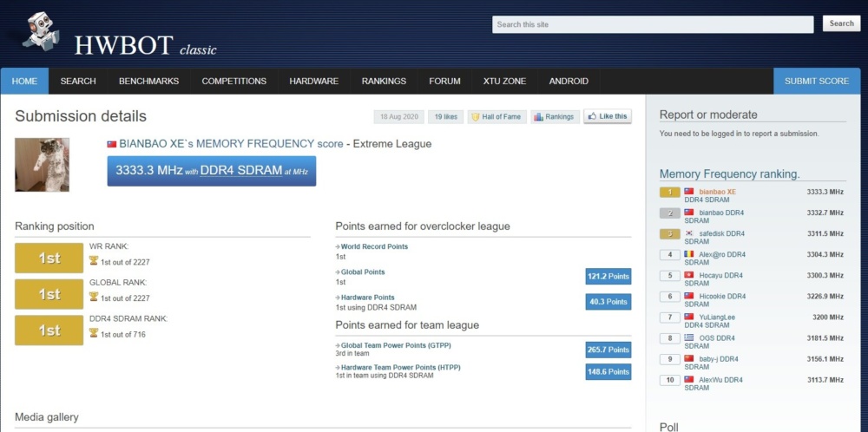868x432 pixels.
Task: Click the trophy icon under DDR4 SDRAM RANK
Action: click(x=94, y=332)
